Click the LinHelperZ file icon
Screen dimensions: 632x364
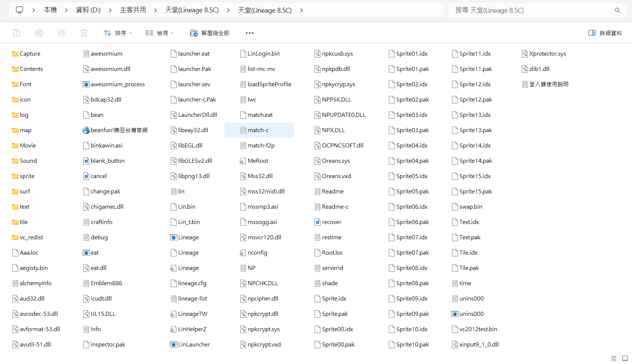174,329
